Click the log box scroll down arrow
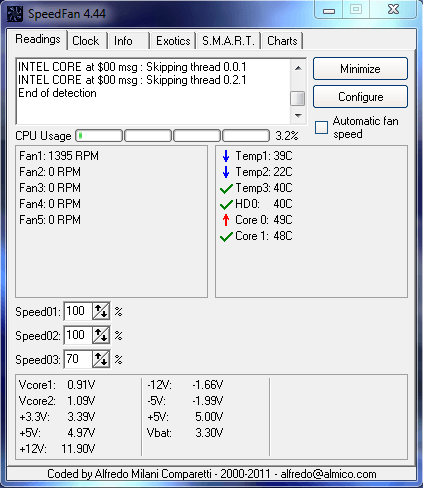 click(x=298, y=116)
